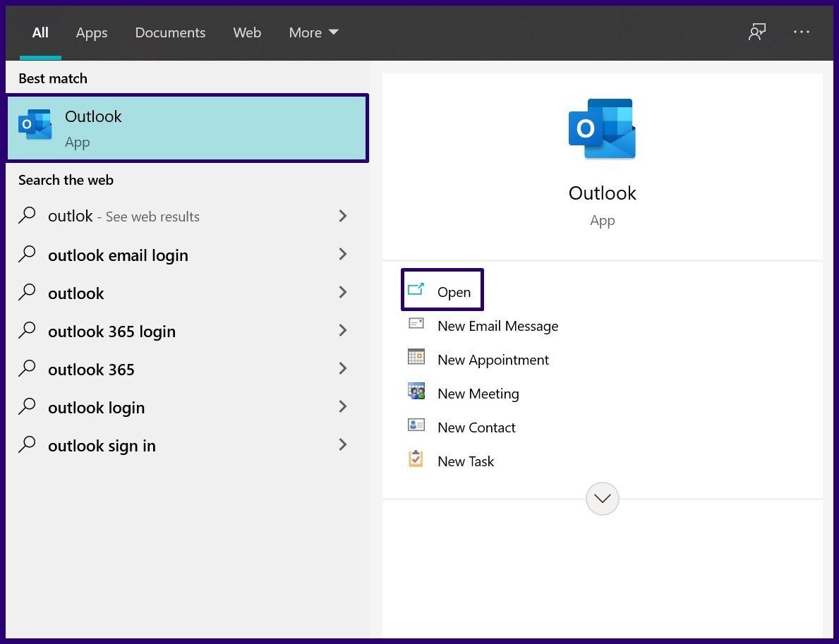The height and width of the screenshot is (644, 839).
Task: Click the New Email Message envelope icon
Action: click(x=416, y=323)
